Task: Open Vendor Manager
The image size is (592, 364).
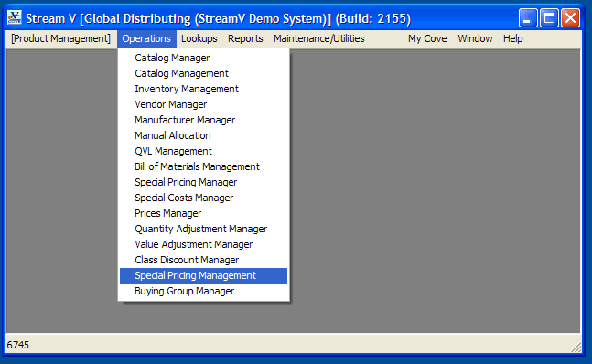Action: (x=203, y=104)
